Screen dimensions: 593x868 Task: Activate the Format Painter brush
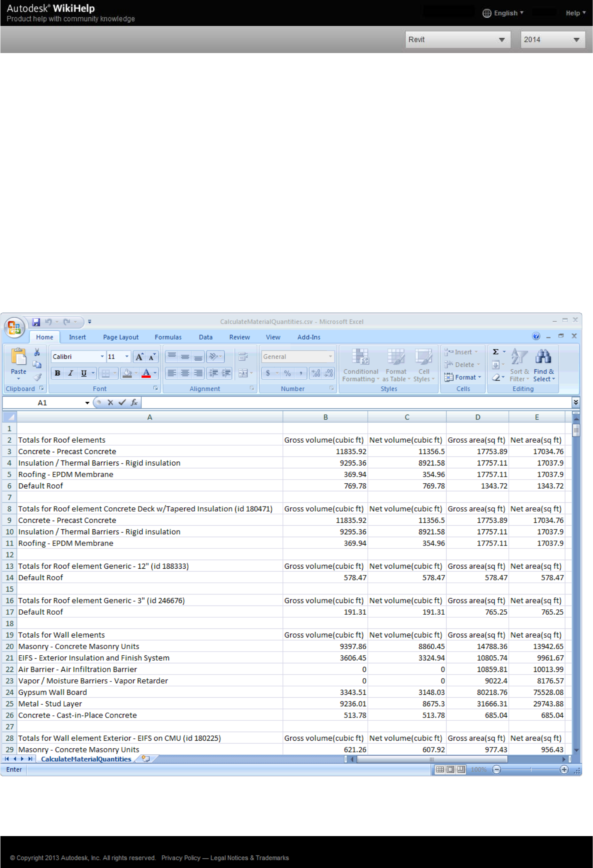(37, 377)
